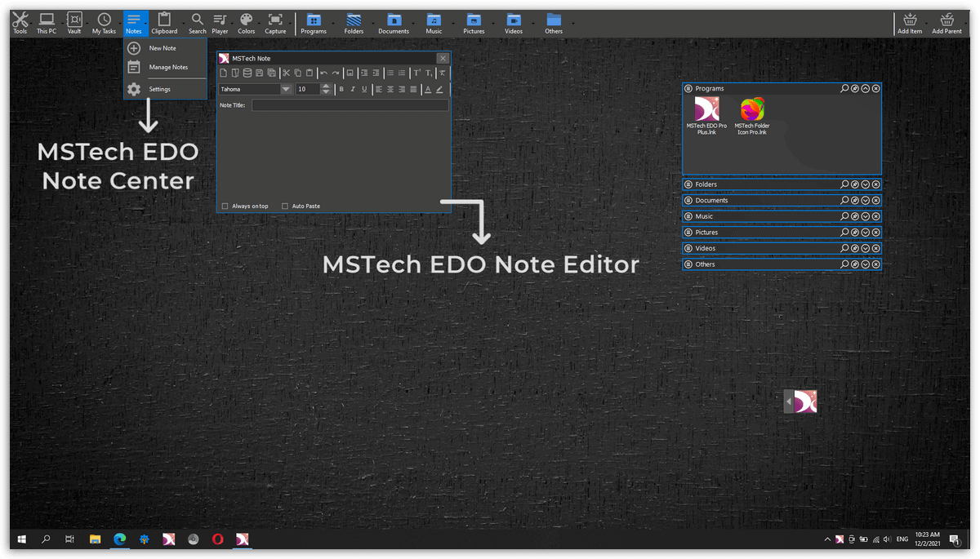Select New Note from Notes menu

pos(165,48)
